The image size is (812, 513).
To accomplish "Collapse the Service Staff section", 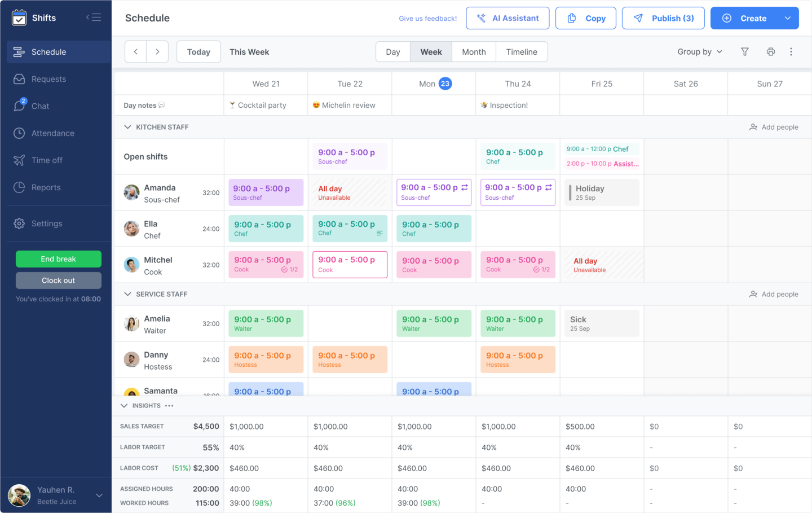I will tap(127, 294).
